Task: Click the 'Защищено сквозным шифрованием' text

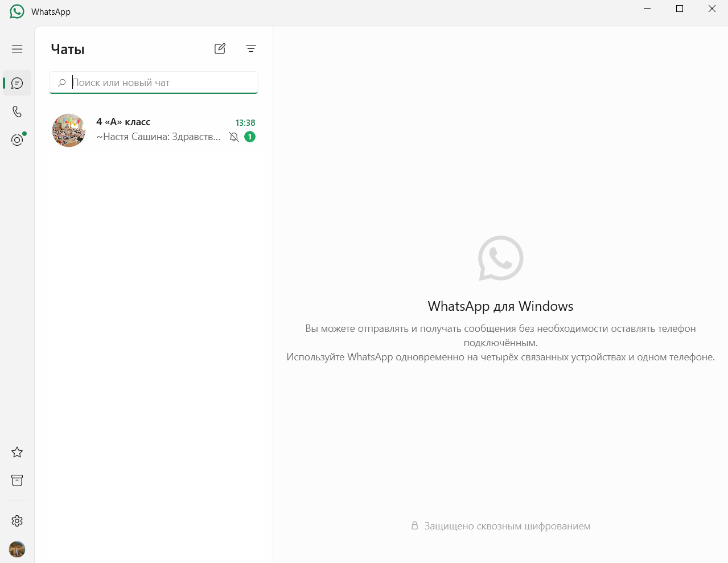Action: (x=507, y=526)
